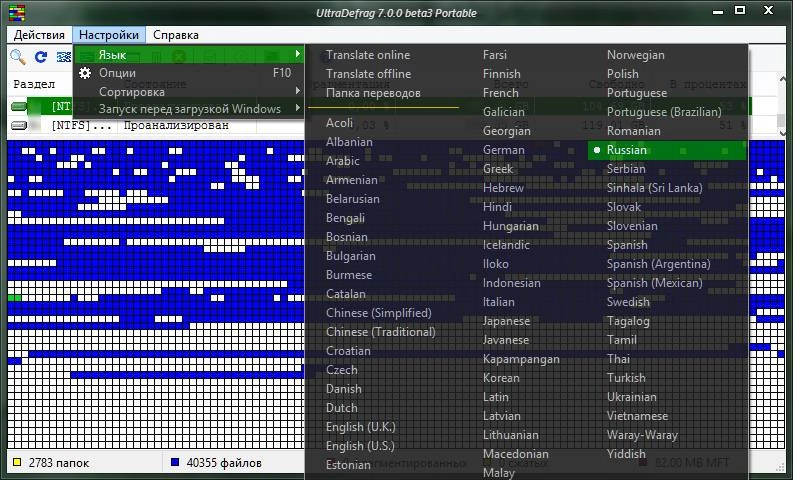Image resolution: width=793 pixels, height=480 pixels.
Task: Pick Chinese (Simplified) language option
Action: pos(379,313)
